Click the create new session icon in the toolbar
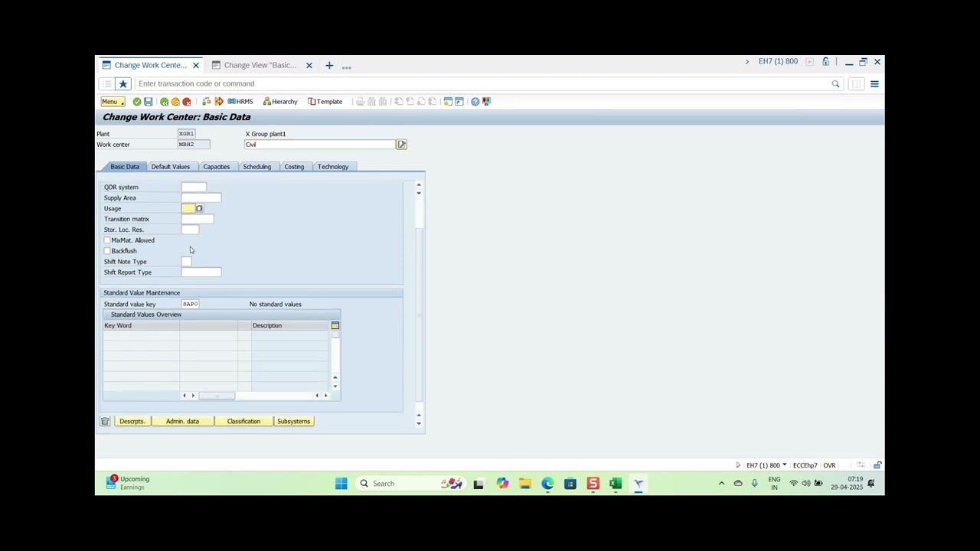This screenshot has width=980, height=551. pyautogui.click(x=448, y=102)
